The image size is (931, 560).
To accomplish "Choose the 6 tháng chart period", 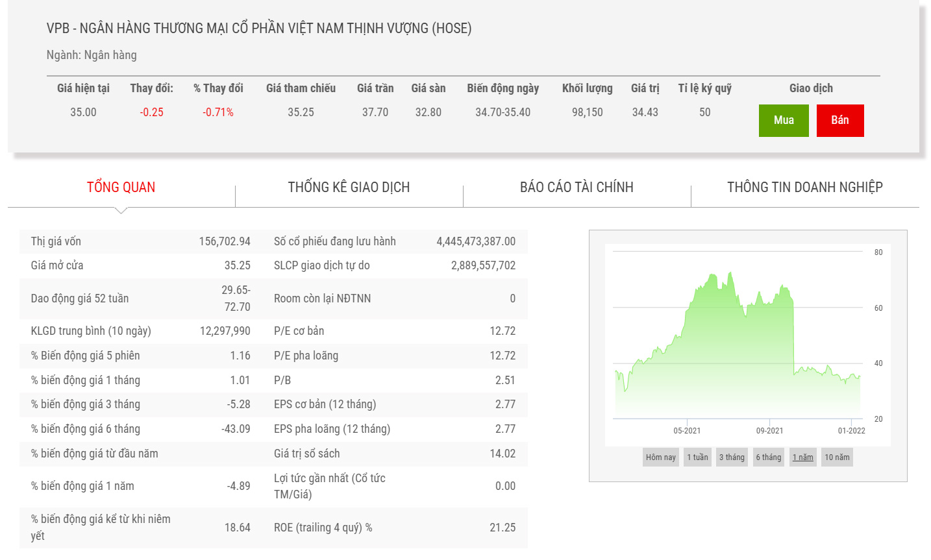I will tap(768, 457).
